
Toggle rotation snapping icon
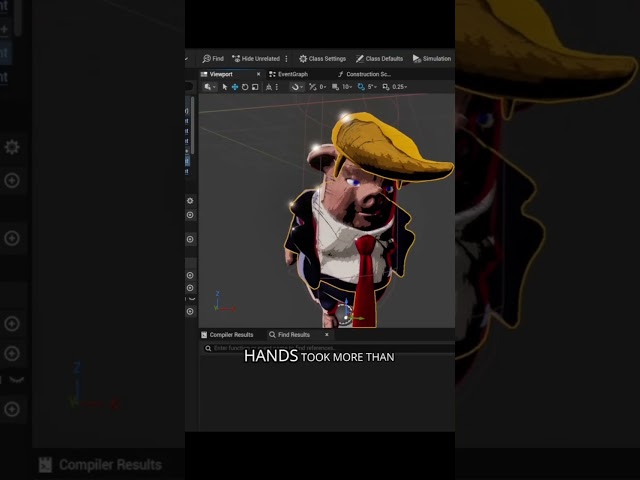coord(361,87)
